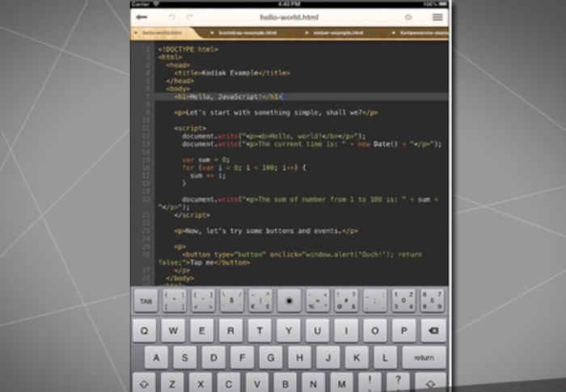Tap the B key
Image resolution: width=566 pixels, height=392 pixels.
tap(285, 382)
